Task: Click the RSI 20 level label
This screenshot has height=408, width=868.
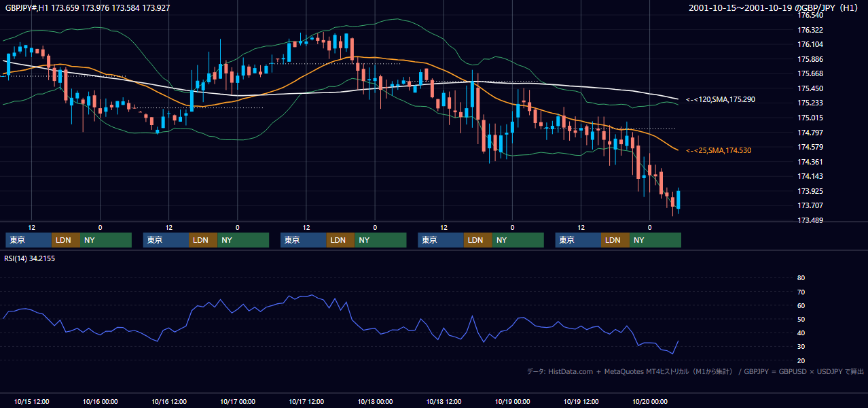Action: (801, 360)
